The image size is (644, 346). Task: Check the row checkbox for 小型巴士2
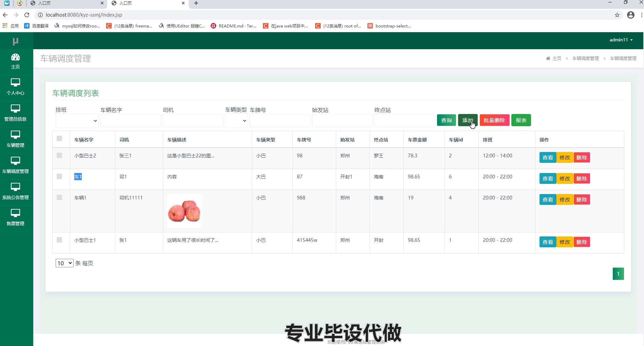point(60,155)
